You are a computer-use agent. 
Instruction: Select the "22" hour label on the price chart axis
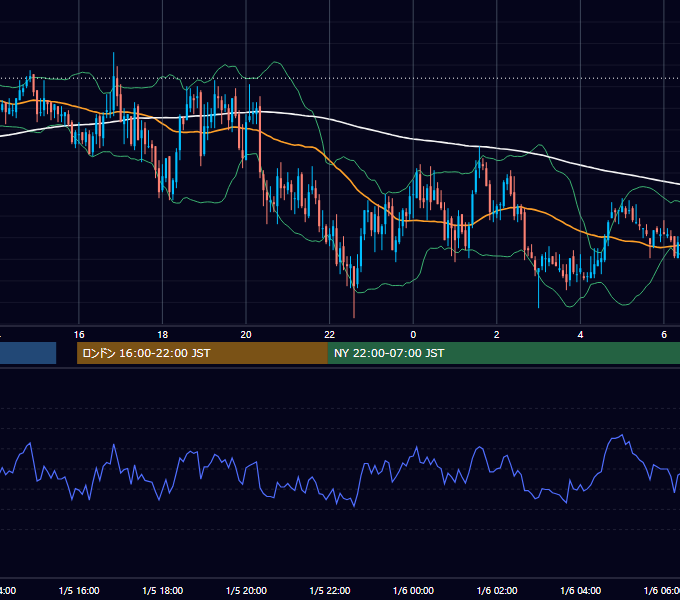click(330, 335)
